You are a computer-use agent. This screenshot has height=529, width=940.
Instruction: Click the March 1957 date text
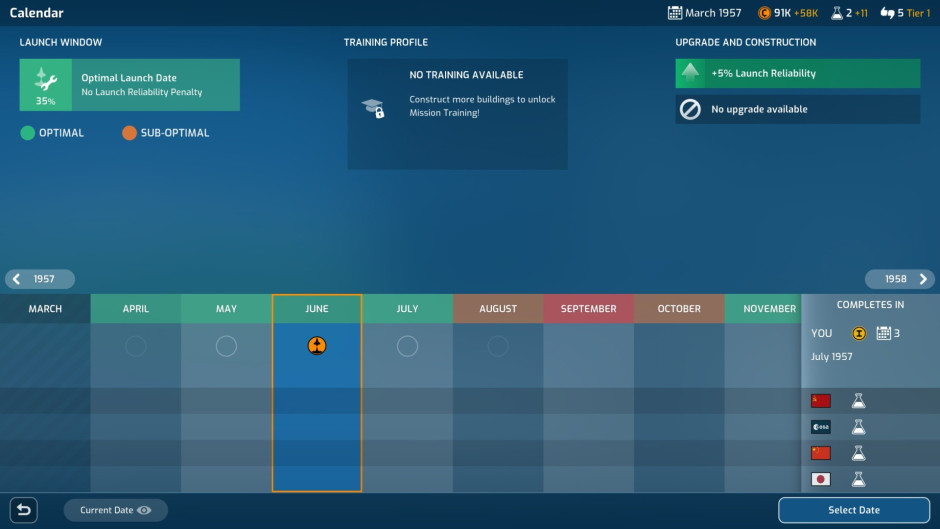(713, 13)
